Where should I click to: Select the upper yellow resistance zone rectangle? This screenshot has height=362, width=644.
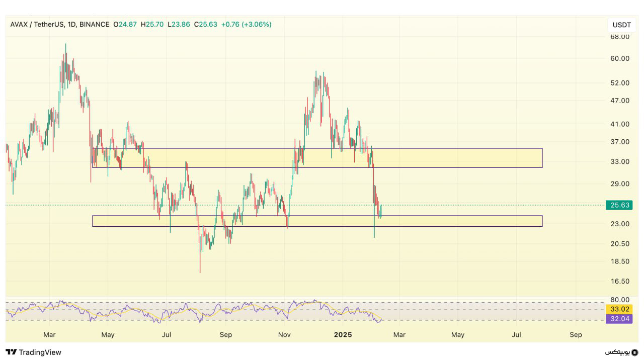pyautogui.click(x=317, y=158)
